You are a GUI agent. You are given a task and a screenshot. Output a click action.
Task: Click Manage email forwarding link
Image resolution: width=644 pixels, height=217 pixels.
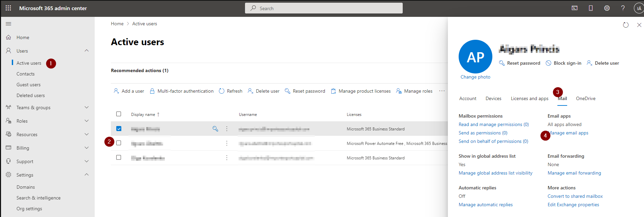click(574, 173)
